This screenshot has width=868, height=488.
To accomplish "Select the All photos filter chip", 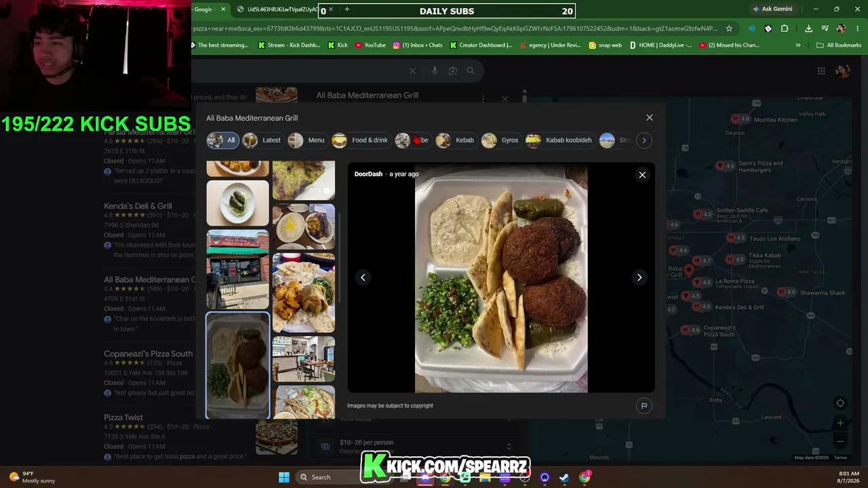I will coord(222,140).
